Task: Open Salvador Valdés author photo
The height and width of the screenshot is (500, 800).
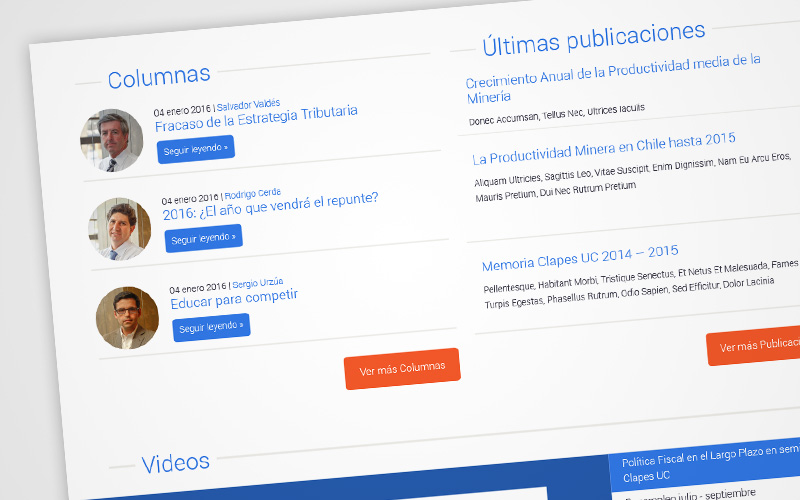Action: click(x=112, y=140)
